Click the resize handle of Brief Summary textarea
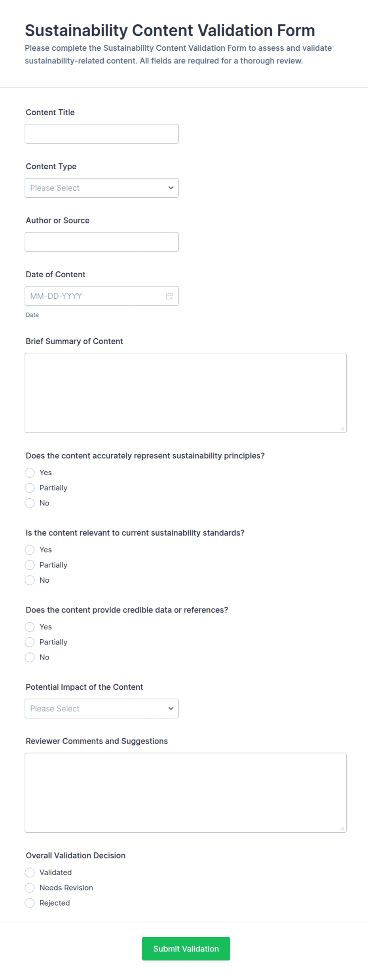 tap(342, 429)
